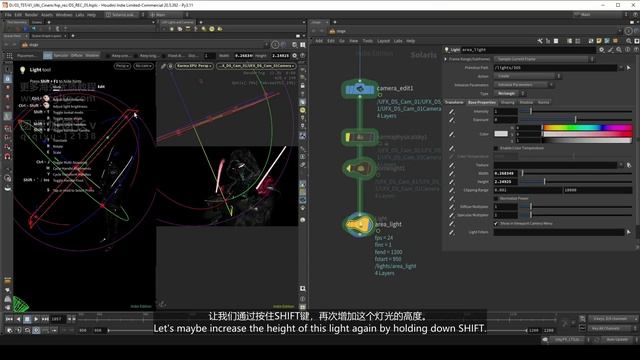This screenshot has height=360, width=640.
Task: Open the Sample Current Frame dropdown
Action: [x=544, y=59]
